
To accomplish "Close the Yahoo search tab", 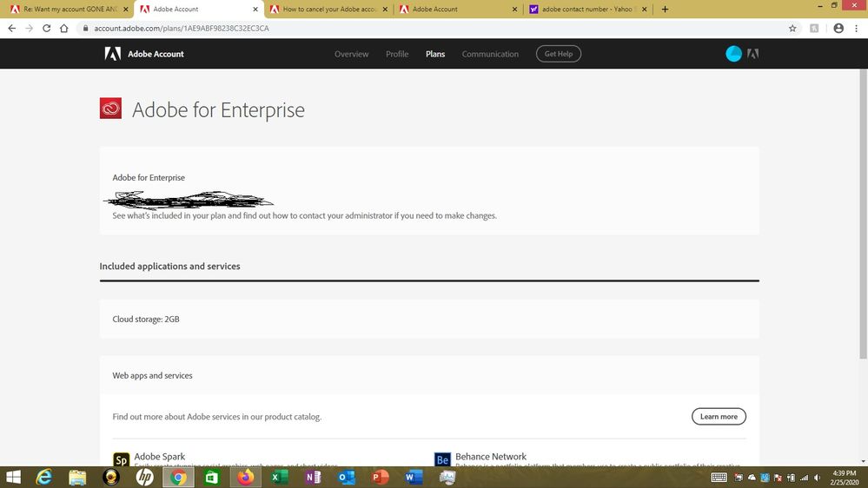I will pos(645,9).
